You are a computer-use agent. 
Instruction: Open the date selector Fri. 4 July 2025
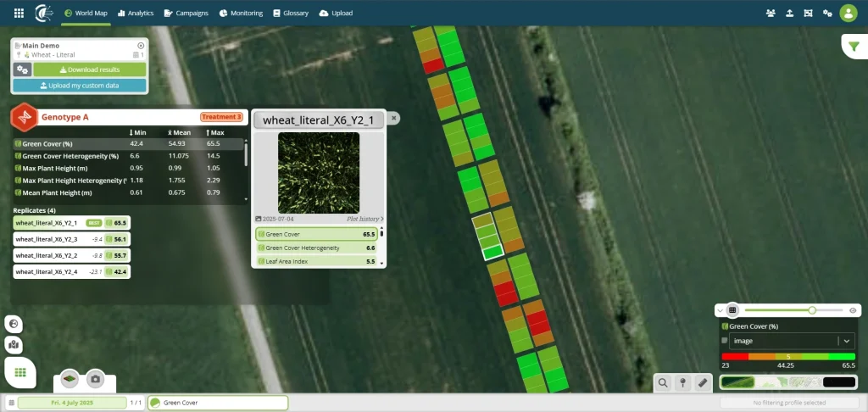tap(72, 403)
